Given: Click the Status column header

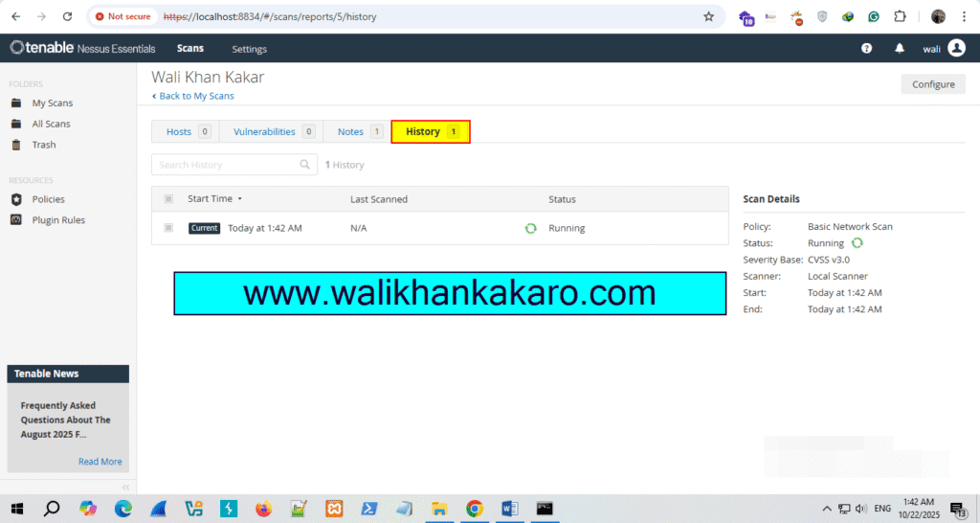Looking at the screenshot, I should (562, 199).
